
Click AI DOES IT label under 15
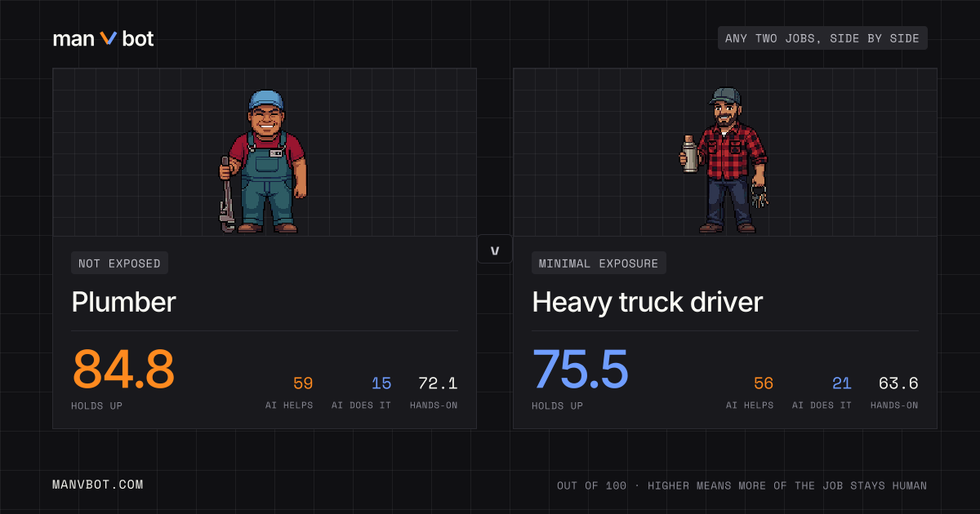(362, 405)
